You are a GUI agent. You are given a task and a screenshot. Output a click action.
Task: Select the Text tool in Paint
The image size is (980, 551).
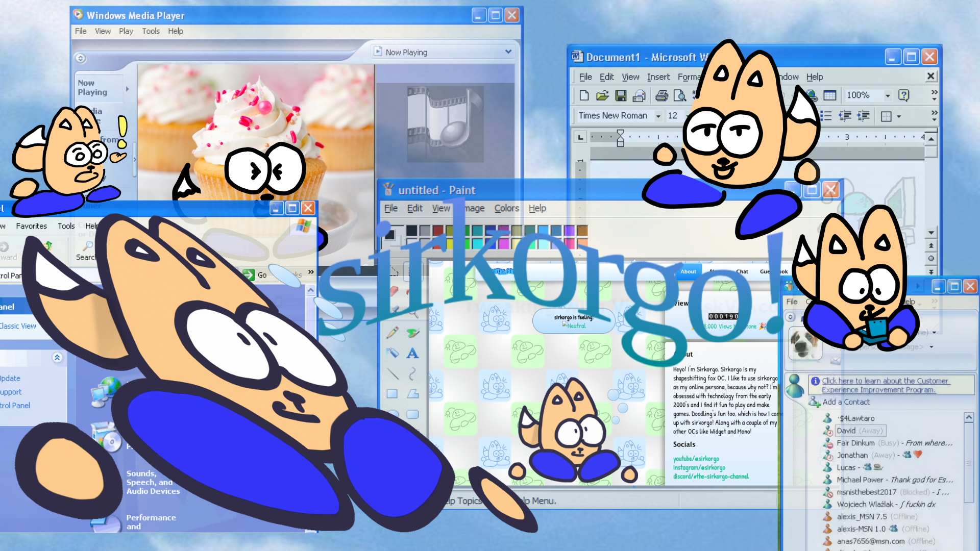[412, 353]
